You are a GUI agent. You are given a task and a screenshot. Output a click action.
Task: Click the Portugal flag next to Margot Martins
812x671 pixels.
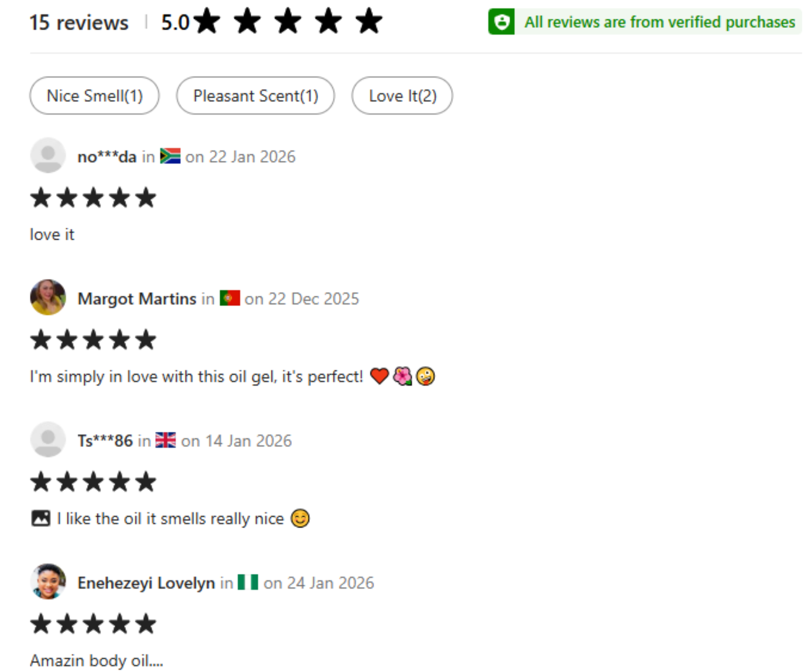pyautogui.click(x=230, y=298)
